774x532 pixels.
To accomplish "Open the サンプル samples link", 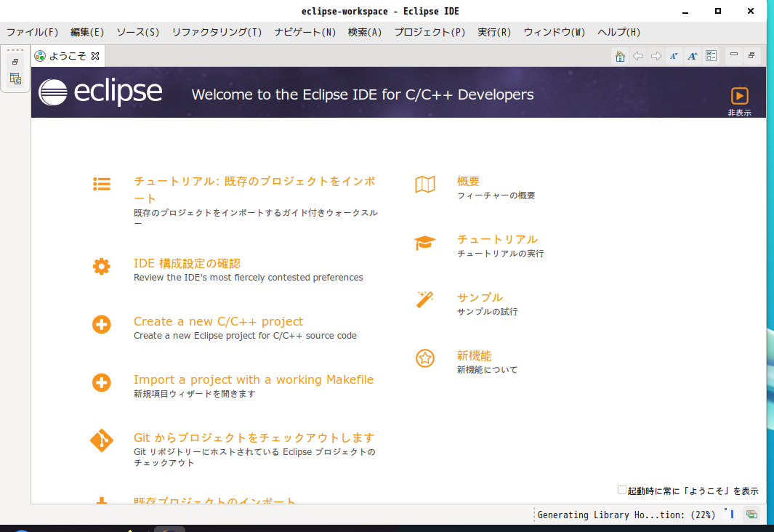I will point(480,297).
